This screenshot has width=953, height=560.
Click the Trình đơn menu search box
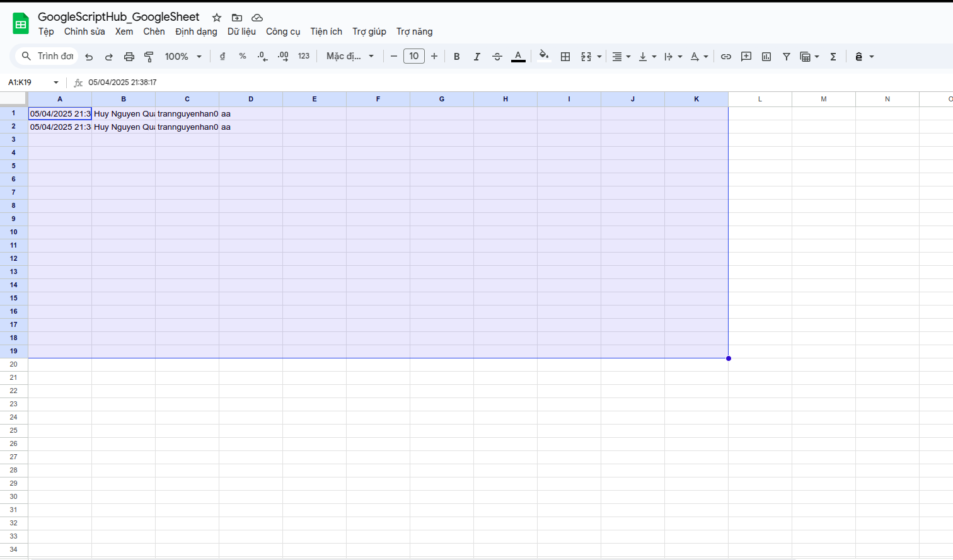[47, 56]
